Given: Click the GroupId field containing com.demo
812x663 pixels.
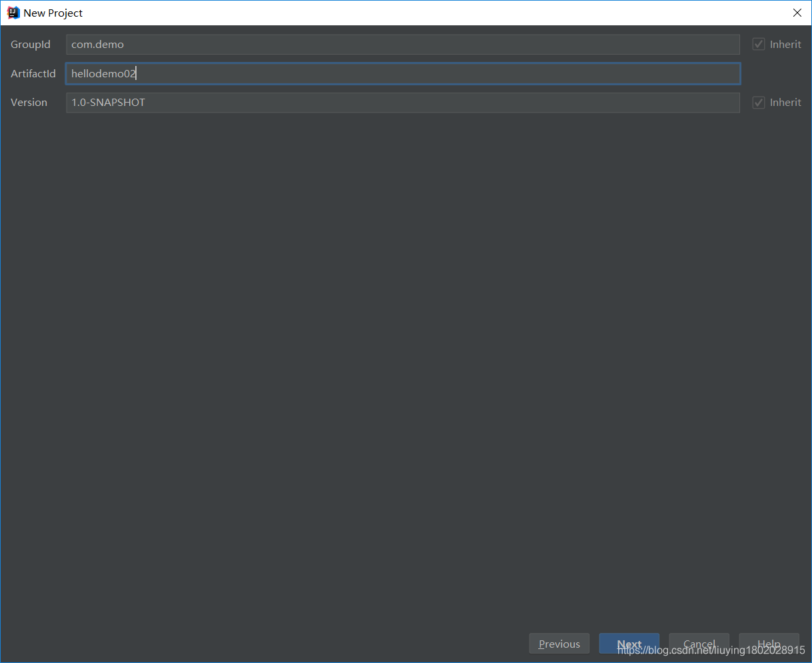Looking at the screenshot, I should pyautogui.click(x=403, y=45).
